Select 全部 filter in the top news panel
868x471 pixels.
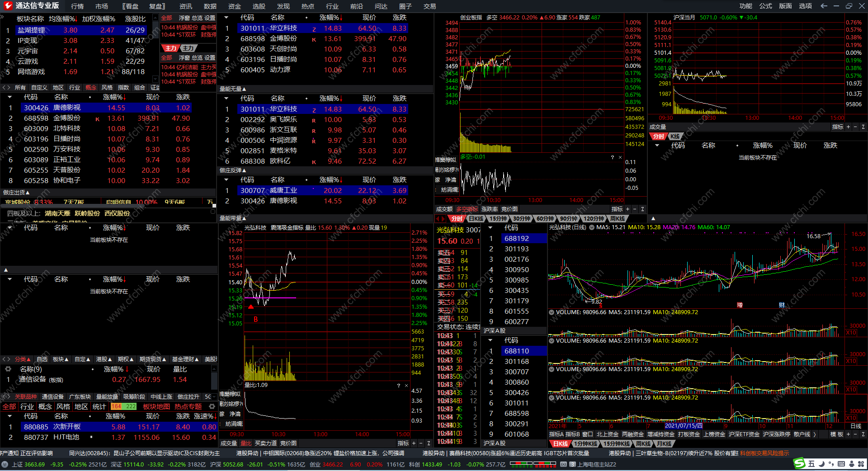click(167, 18)
